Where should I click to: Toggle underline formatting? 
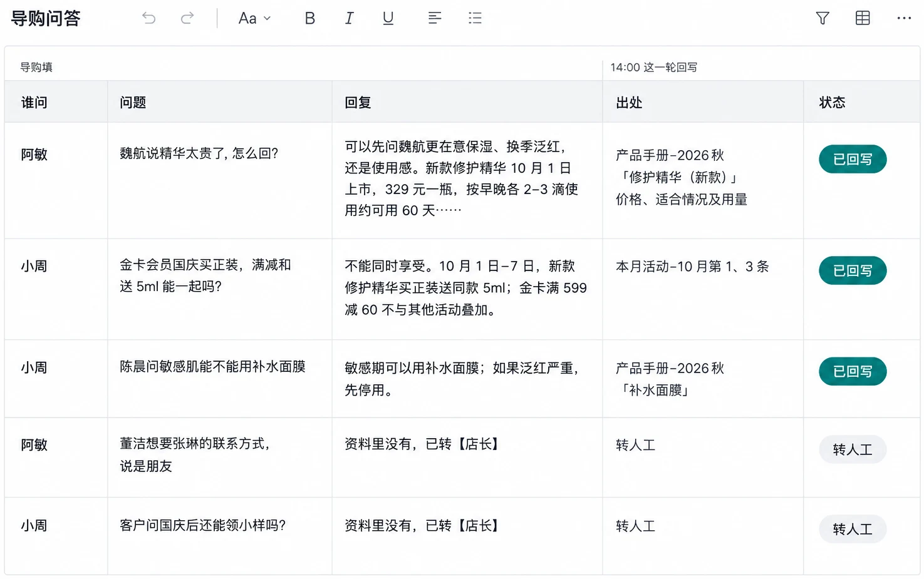pyautogui.click(x=388, y=18)
